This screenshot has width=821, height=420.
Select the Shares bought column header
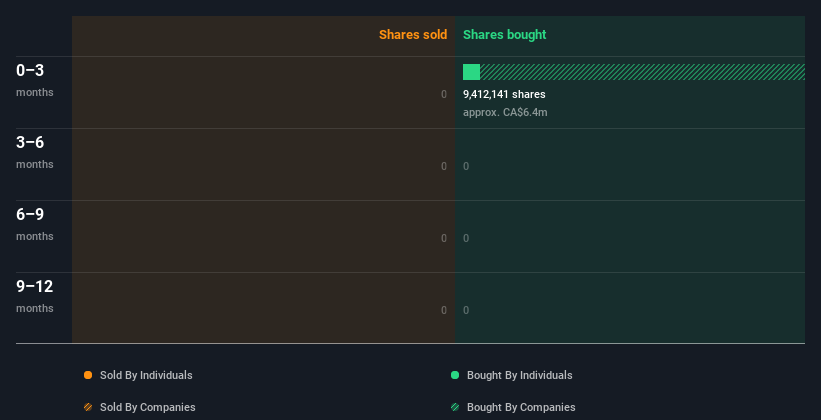[504, 35]
